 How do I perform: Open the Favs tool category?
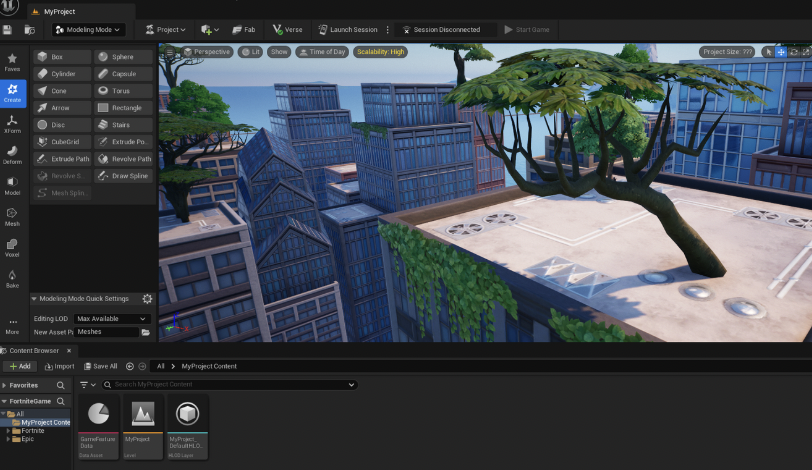(x=12, y=63)
